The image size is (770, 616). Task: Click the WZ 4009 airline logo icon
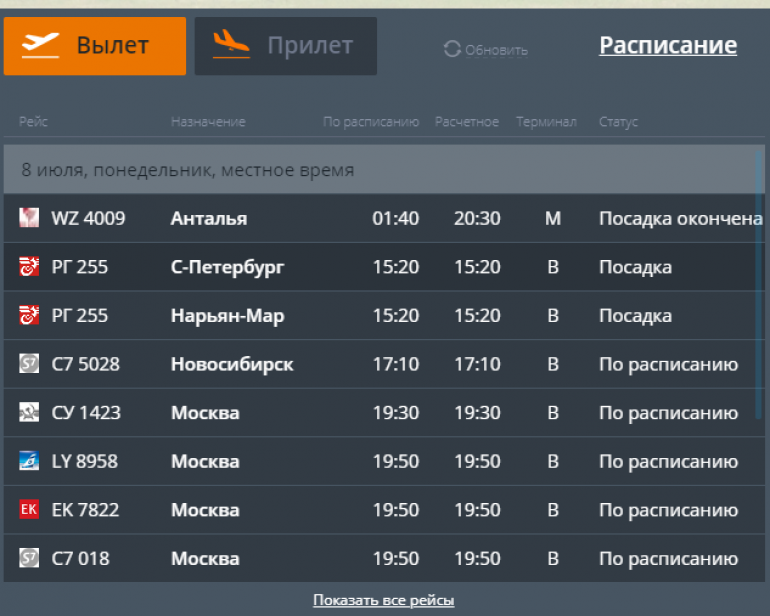pos(29,218)
